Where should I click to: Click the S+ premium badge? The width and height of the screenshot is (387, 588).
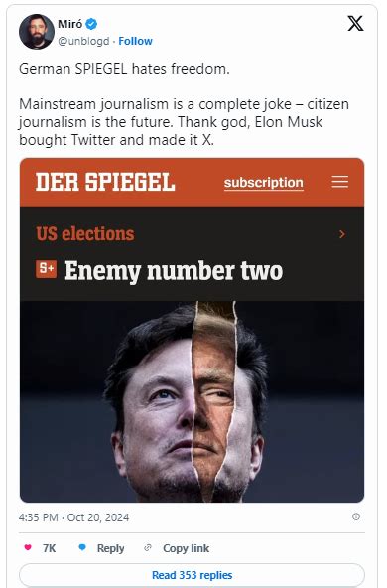46,269
